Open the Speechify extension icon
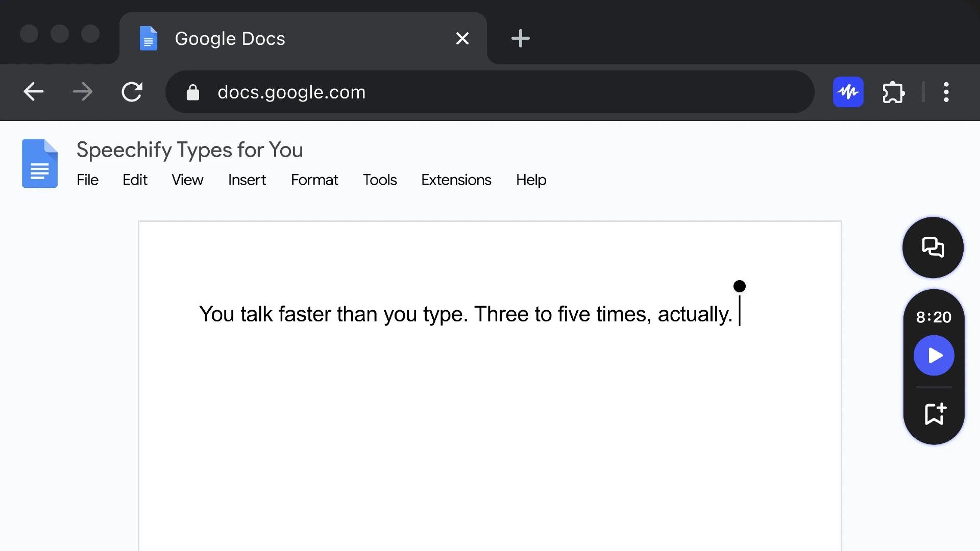 [848, 92]
